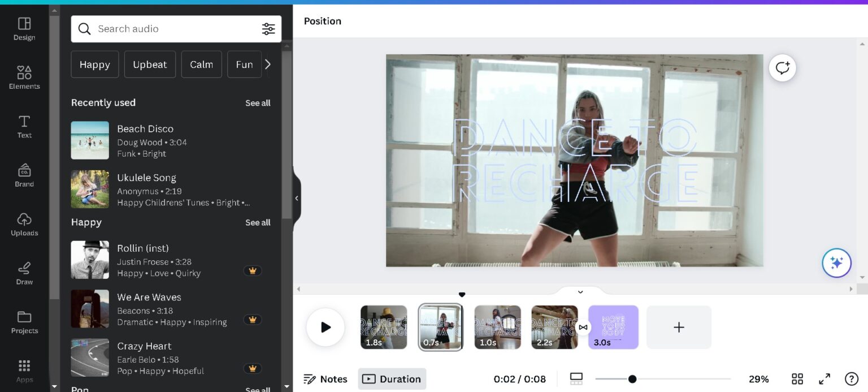Image resolution: width=868 pixels, height=392 pixels.
Task: Add a reaction with the comment icon
Action: (782, 68)
